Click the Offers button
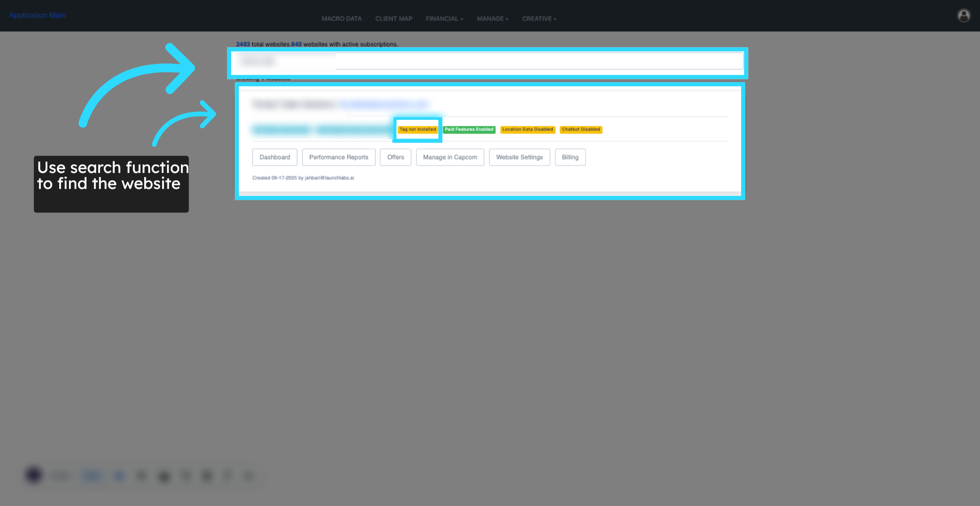The height and width of the screenshot is (506, 980). coord(395,157)
